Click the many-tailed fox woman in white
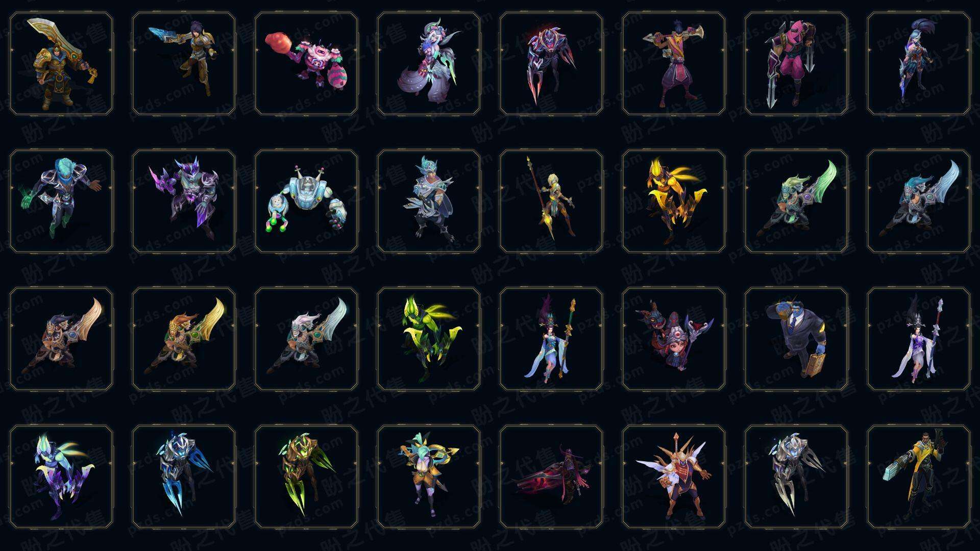This screenshot has width=980, height=551. coord(429,64)
